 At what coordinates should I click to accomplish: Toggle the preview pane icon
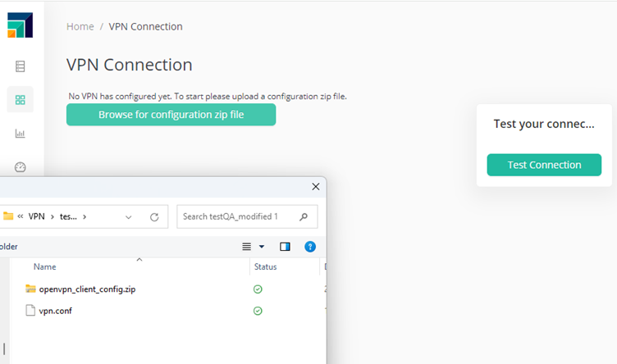(x=285, y=246)
